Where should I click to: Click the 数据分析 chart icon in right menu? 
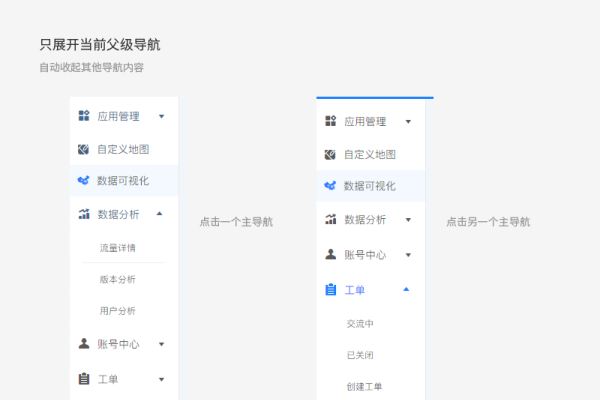tap(331, 219)
